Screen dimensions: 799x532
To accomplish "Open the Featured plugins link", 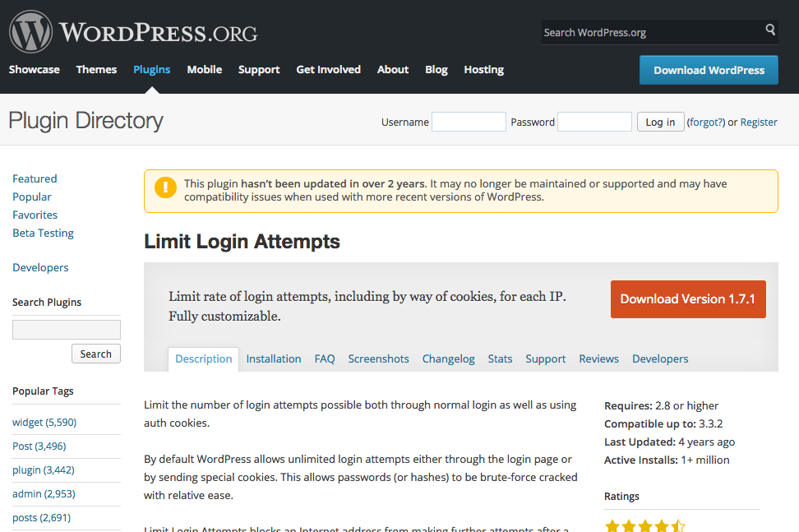I will click(35, 179).
